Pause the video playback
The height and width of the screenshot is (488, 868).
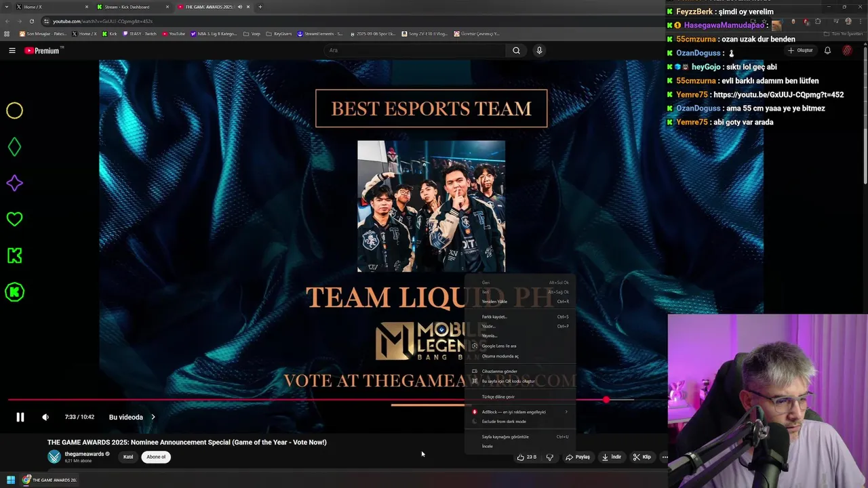pyautogui.click(x=20, y=417)
